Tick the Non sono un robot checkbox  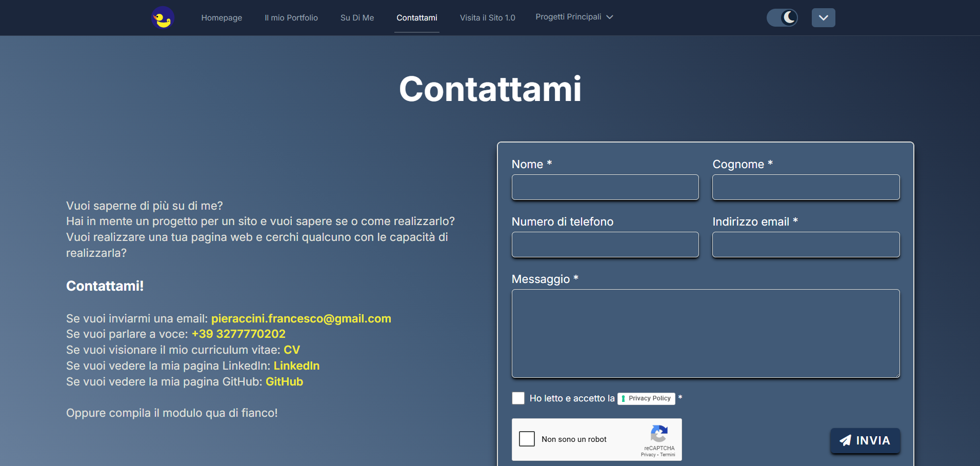(527, 439)
